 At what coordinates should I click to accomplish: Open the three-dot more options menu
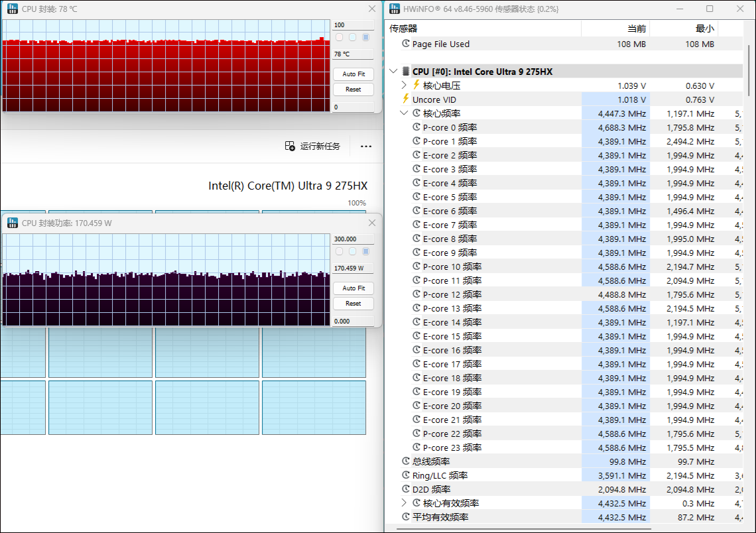(x=366, y=147)
